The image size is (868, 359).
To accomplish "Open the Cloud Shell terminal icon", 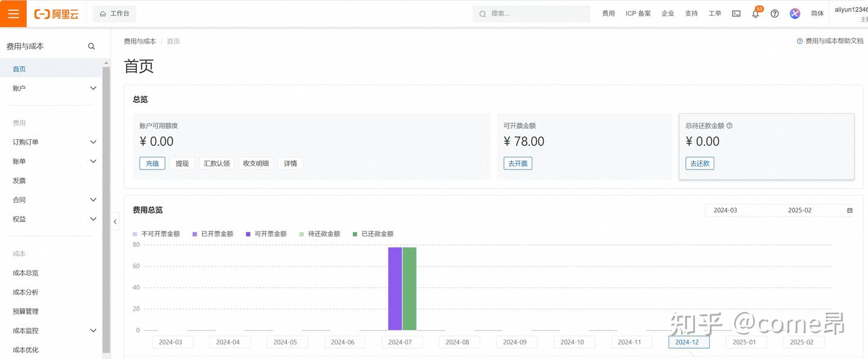I will pos(736,14).
